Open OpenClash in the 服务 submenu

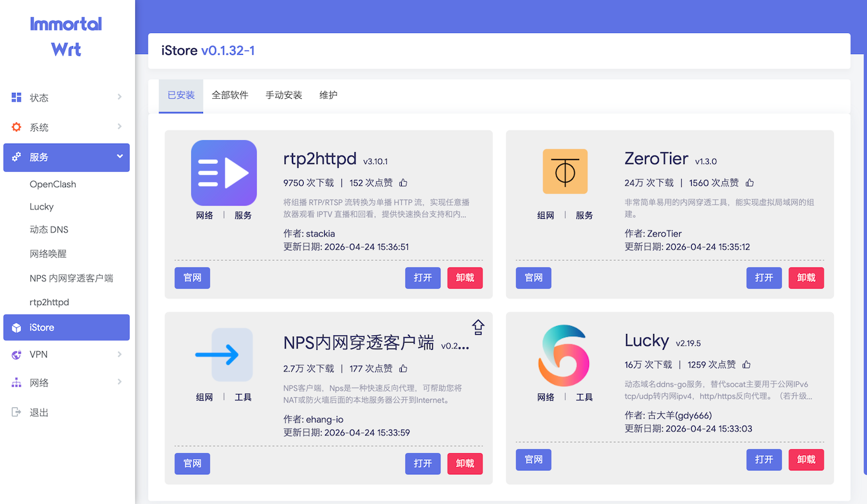coord(53,184)
